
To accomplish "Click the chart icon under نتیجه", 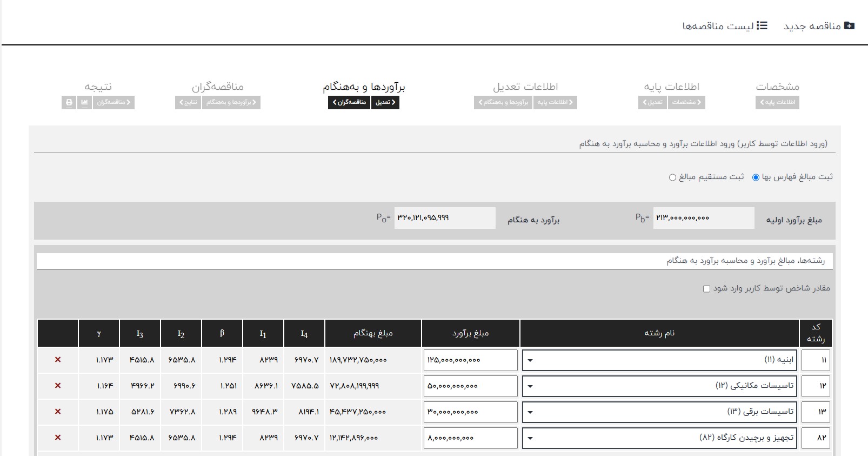I will click(84, 102).
